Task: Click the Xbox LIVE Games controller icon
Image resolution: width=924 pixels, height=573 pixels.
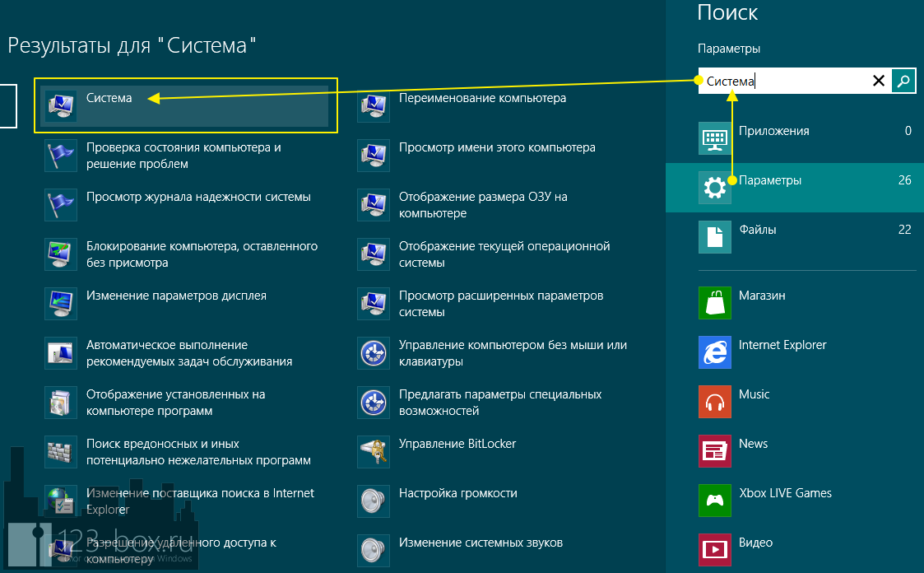Action: pyautogui.click(x=715, y=501)
